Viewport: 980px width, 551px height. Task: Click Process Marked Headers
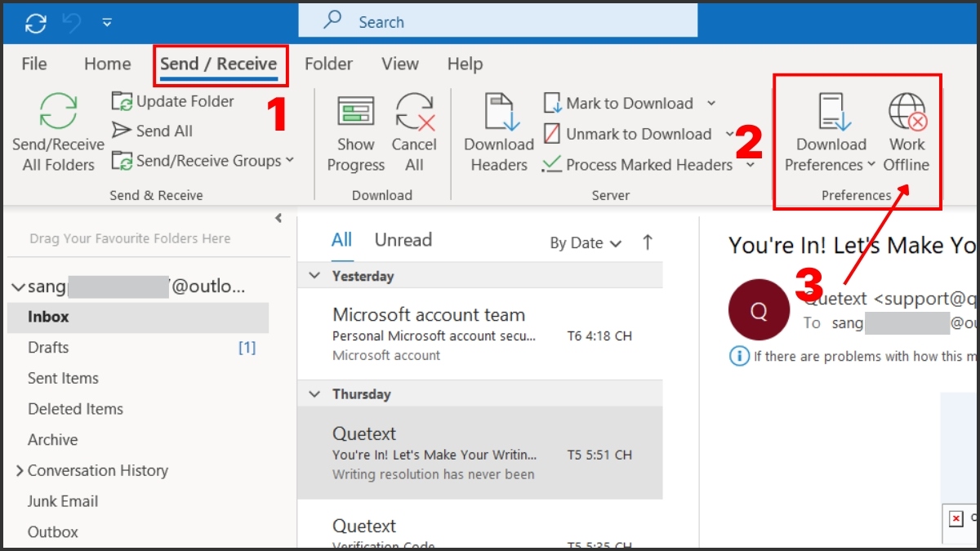click(x=648, y=165)
